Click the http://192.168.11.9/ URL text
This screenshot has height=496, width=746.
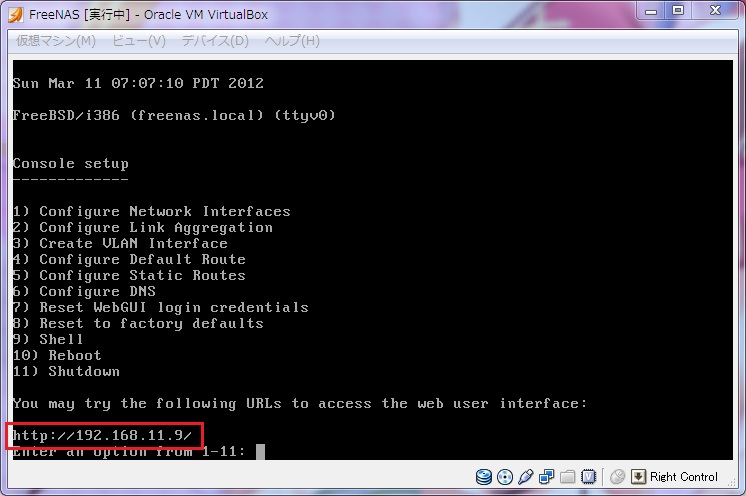(x=102, y=435)
